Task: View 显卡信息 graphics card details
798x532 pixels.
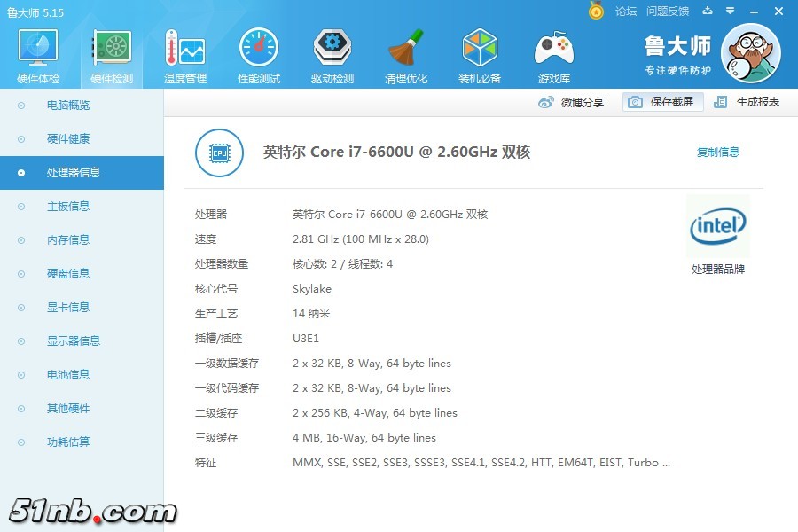Action: point(69,307)
